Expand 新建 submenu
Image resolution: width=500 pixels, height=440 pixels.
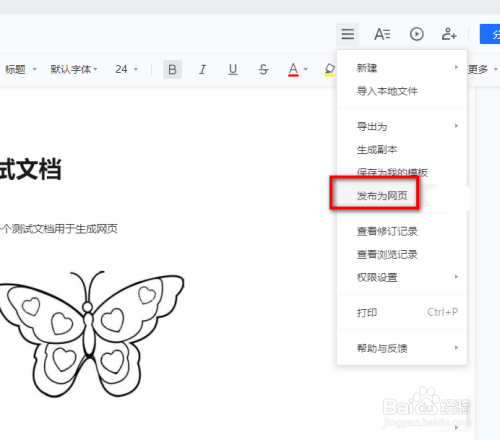402,68
